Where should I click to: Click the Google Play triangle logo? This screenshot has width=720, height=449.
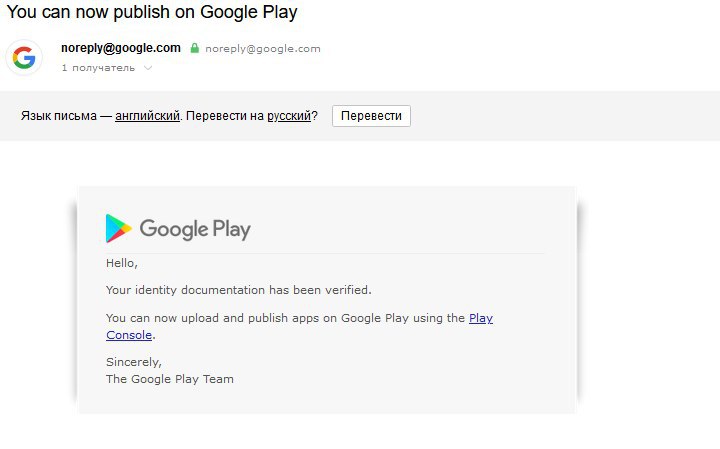pos(118,229)
